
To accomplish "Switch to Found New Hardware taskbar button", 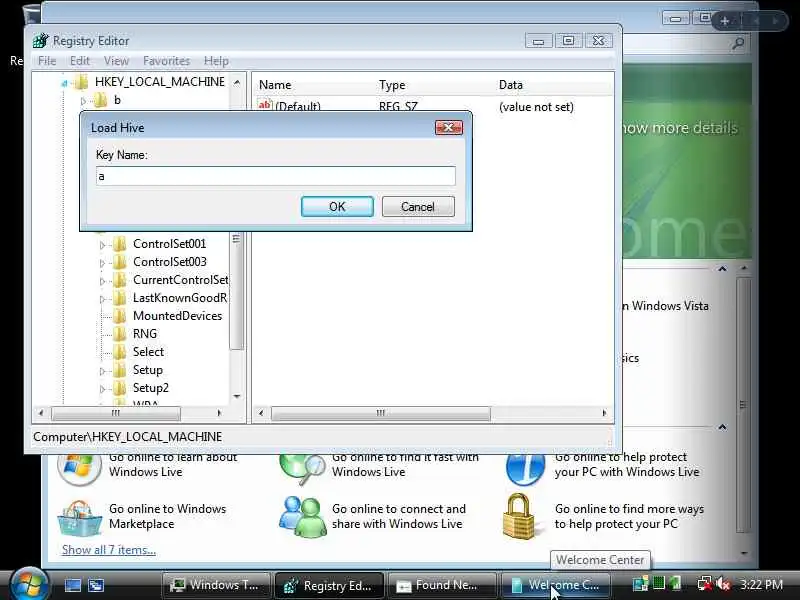I will click(442, 585).
